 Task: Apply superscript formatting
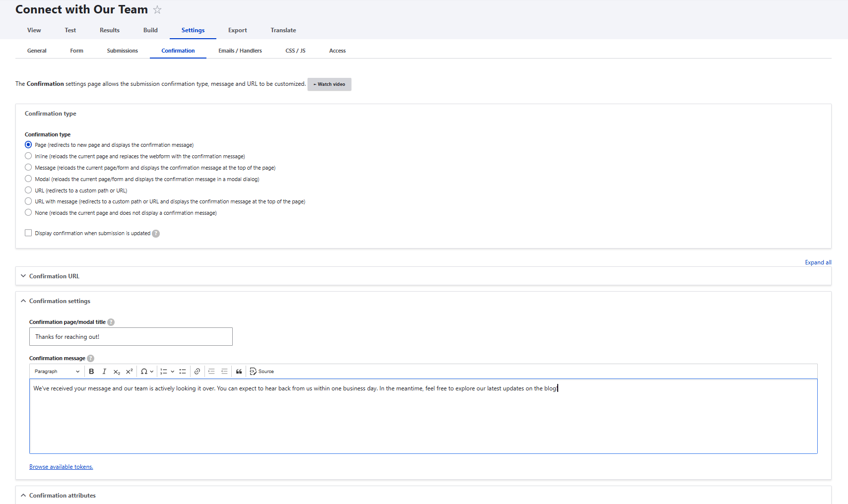[x=130, y=371]
